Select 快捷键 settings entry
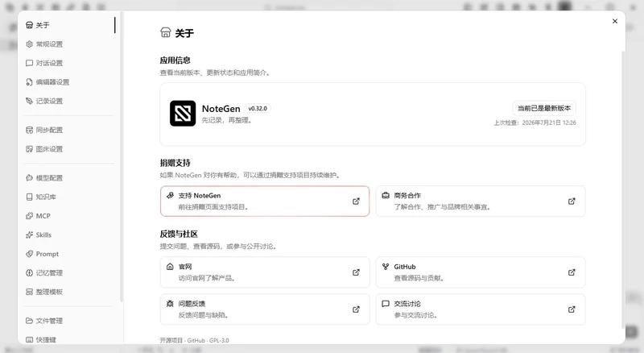 [68, 339]
